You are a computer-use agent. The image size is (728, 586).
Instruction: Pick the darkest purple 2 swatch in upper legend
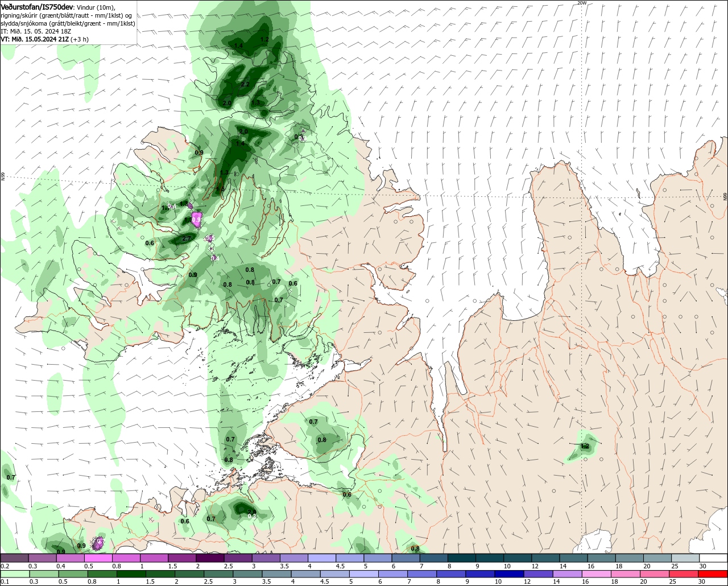coord(209,558)
